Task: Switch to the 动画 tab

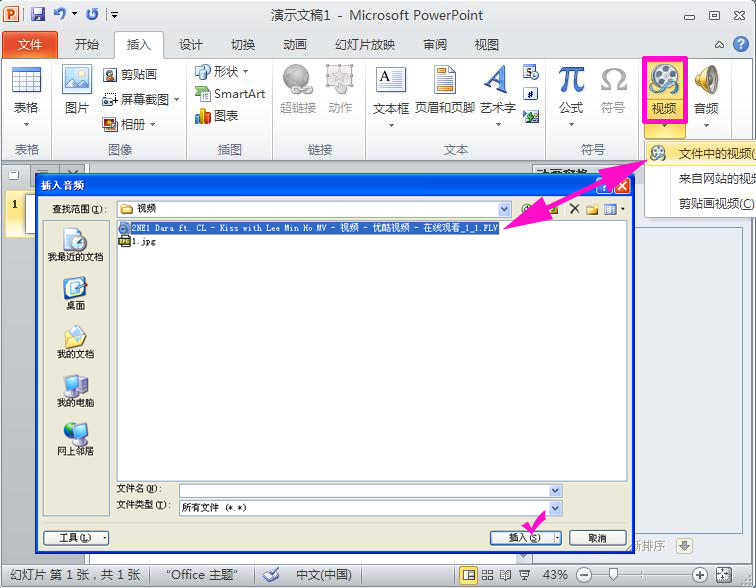Action: tap(295, 45)
